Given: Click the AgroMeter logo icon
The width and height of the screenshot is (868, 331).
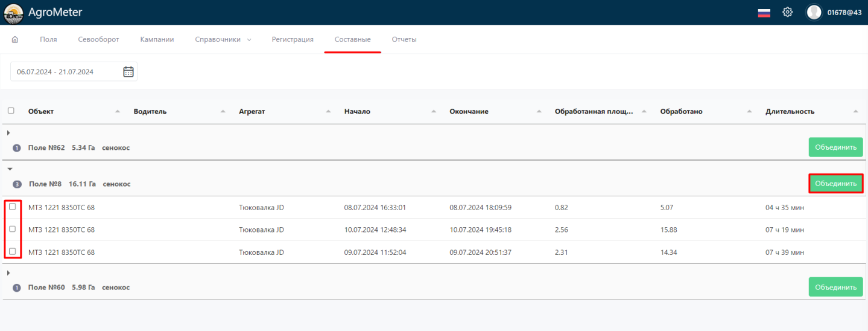Looking at the screenshot, I should 13,12.
